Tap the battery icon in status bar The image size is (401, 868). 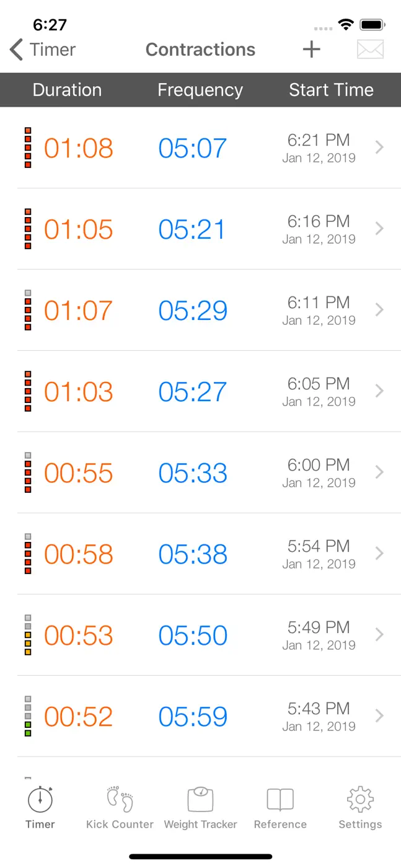coord(373,25)
